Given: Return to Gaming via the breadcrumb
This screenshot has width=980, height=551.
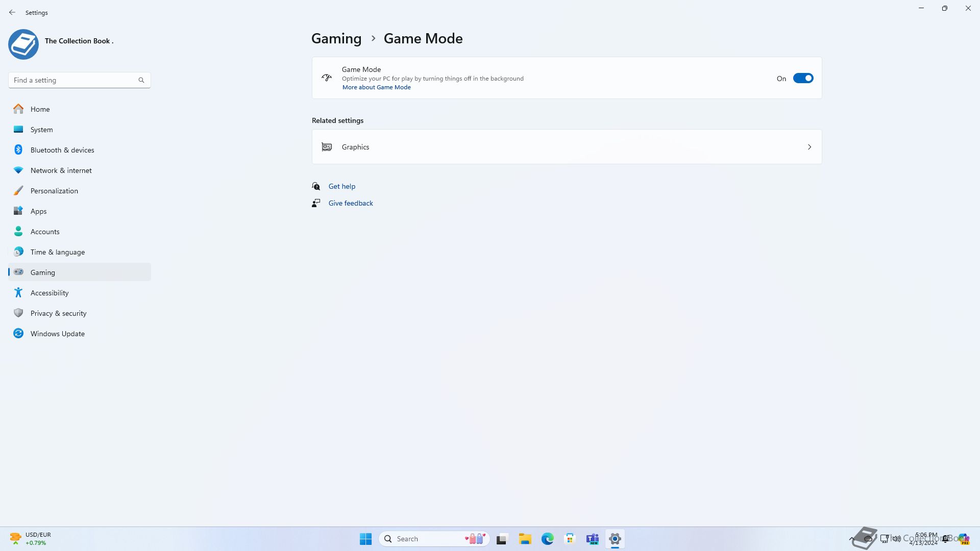Looking at the screenshot, I should click(336, 38).
